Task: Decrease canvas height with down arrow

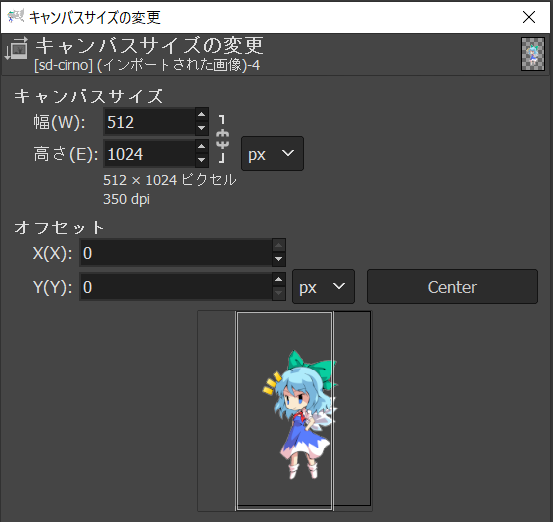Action: tap(201, 160)
